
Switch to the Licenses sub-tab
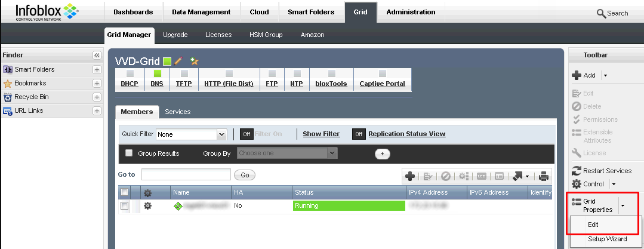218,35
